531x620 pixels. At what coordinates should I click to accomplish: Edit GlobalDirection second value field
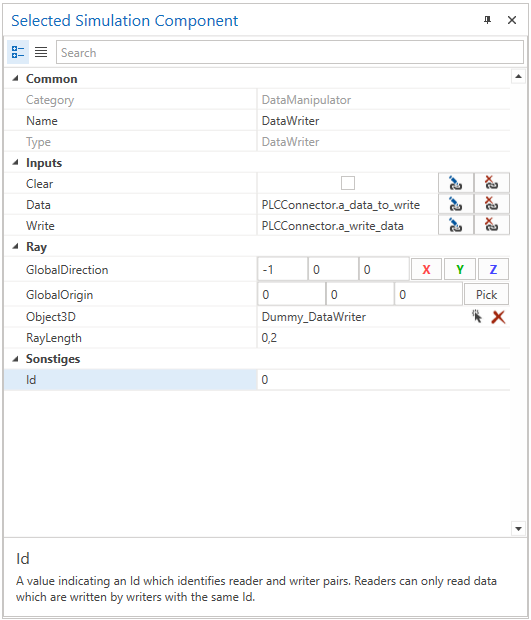(333, 269)
